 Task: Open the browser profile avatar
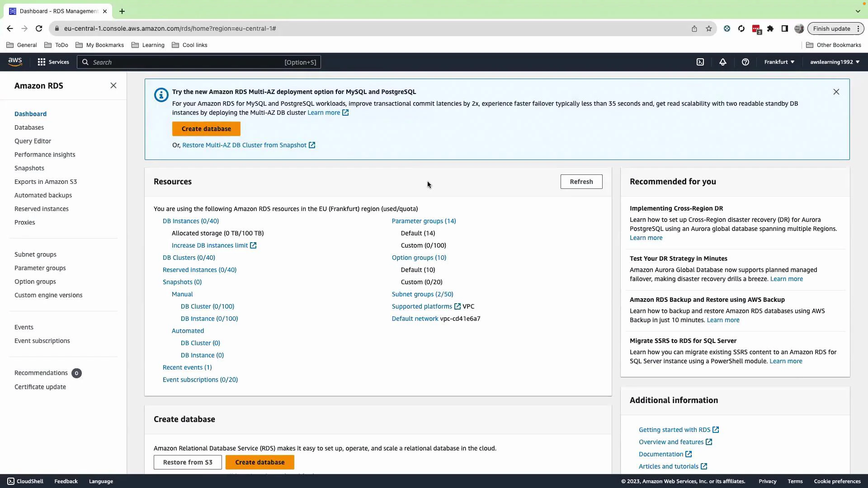click(x=799, y=28)
